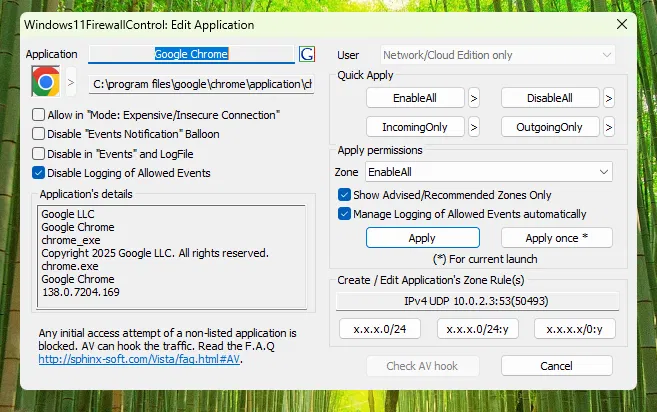Click the IPv4 UDP 10.0.2.3:53 rule button
This screenshot has height=412, width=657.
click(477, 301)
